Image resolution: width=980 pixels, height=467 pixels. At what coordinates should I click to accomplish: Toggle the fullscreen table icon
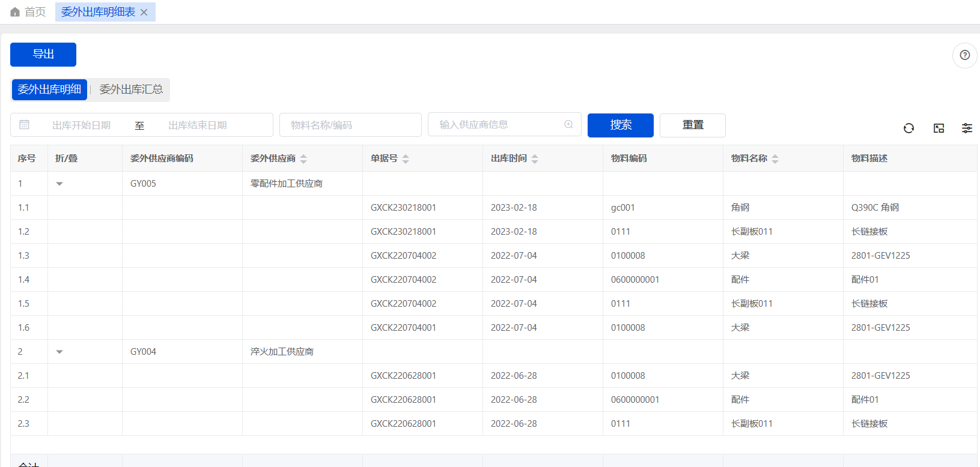pyautogui.click(x=939, y=128)
